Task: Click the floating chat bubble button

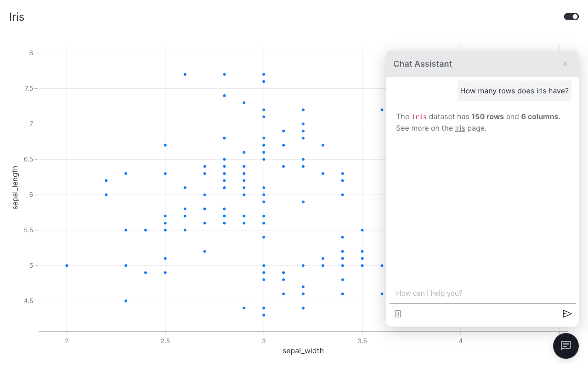Action: coord(565,345)
